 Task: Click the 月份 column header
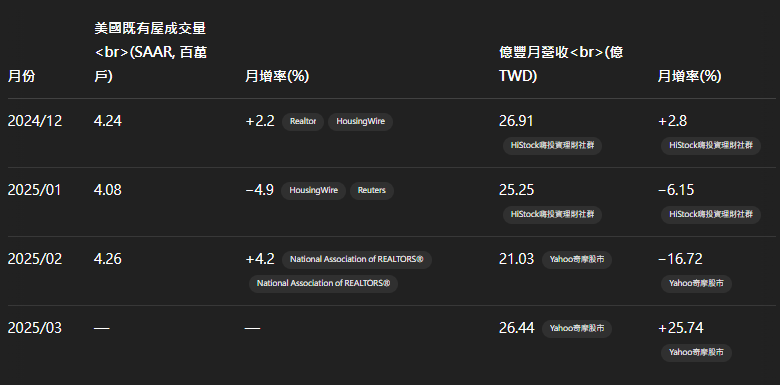(21, 77)
